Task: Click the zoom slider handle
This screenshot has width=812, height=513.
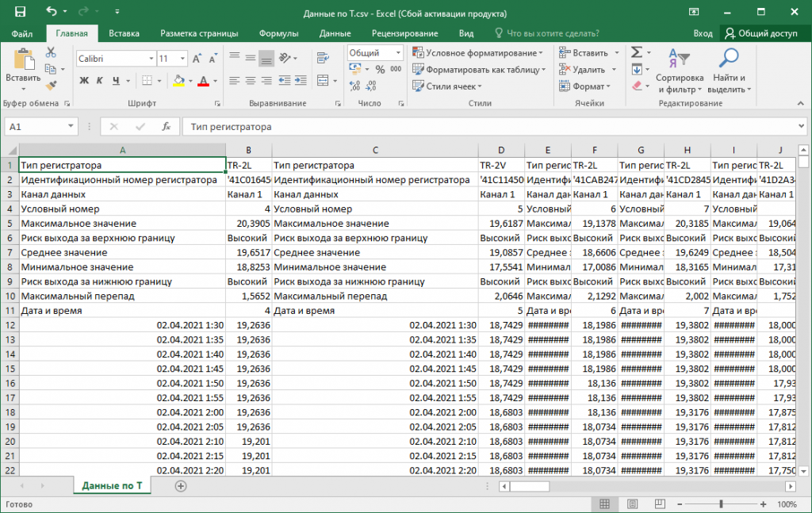Action: pyautogui.click(x=721, y=503)
